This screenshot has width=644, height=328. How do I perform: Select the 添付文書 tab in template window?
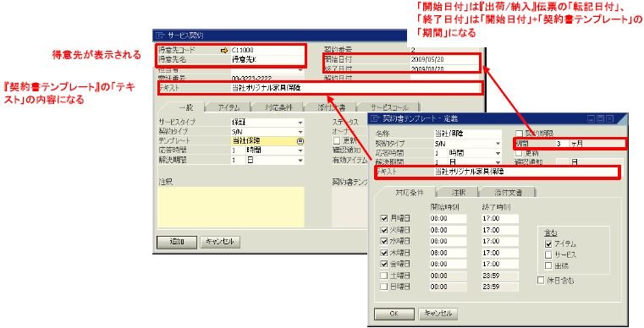click(508, 192)
